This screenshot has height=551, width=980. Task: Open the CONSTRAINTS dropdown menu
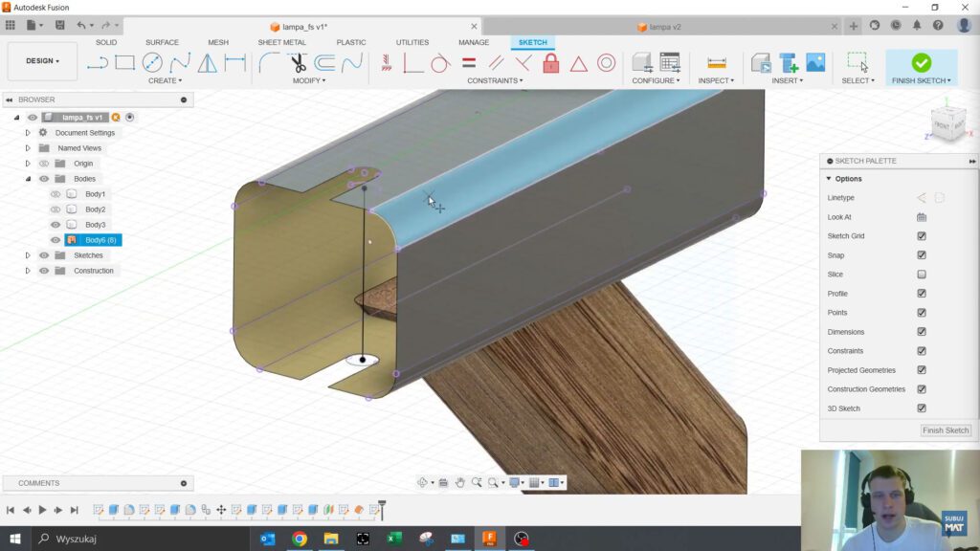coord(495,81)
